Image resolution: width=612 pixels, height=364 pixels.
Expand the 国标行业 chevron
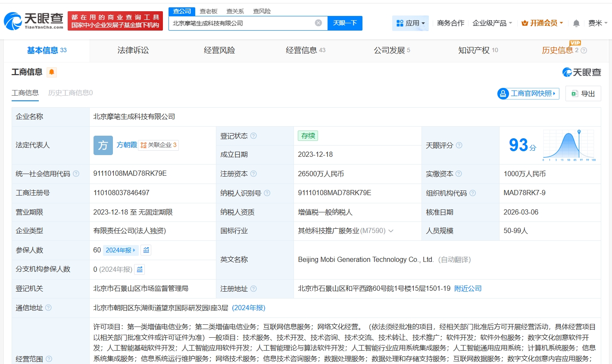(391, 231)
